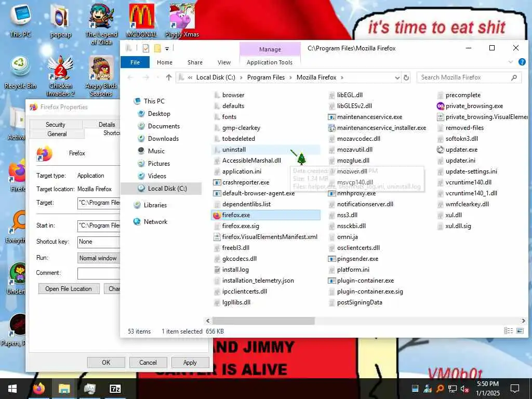Open the Windows Start menu
This screenshot has width=532, height=399.
(12, 389)
